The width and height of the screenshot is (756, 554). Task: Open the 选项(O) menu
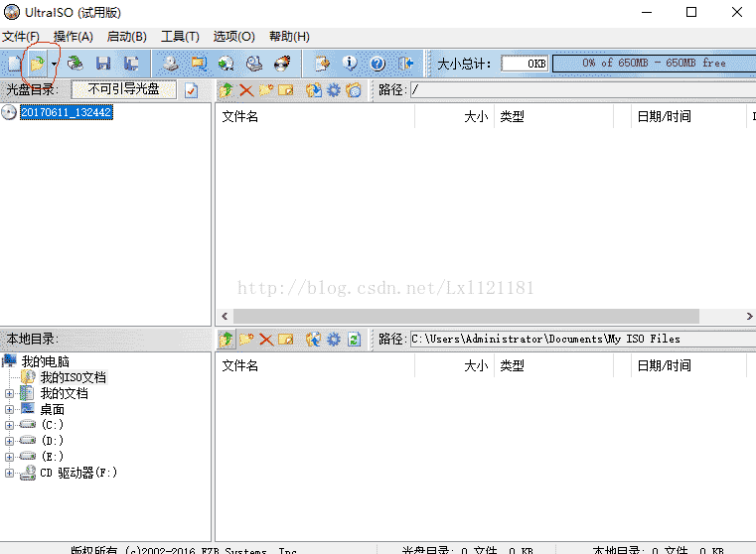233,37
